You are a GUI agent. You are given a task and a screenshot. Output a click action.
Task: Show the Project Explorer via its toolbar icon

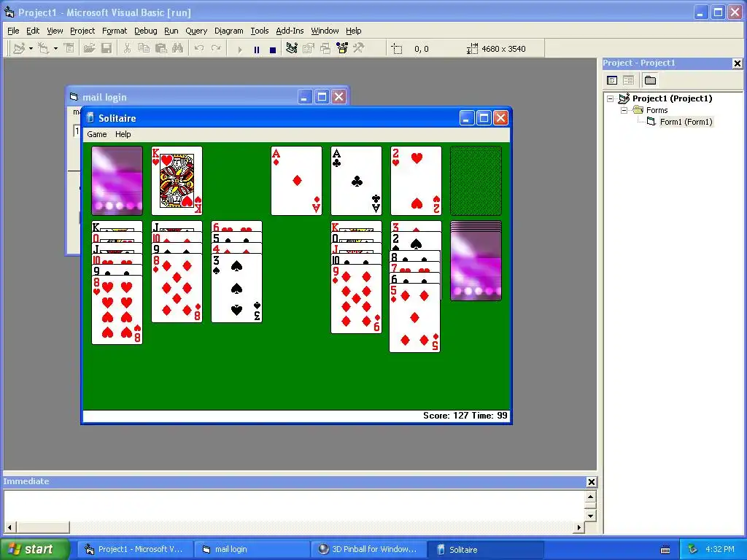292,49
